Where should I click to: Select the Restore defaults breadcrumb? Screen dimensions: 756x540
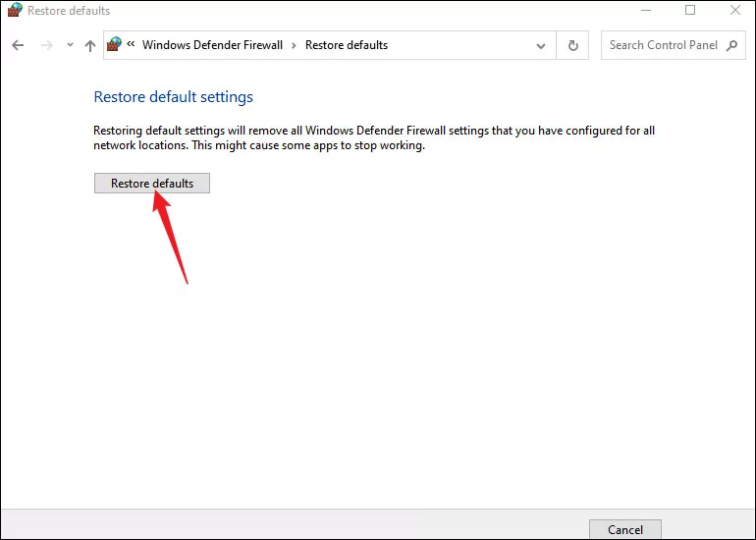point(347,45)
